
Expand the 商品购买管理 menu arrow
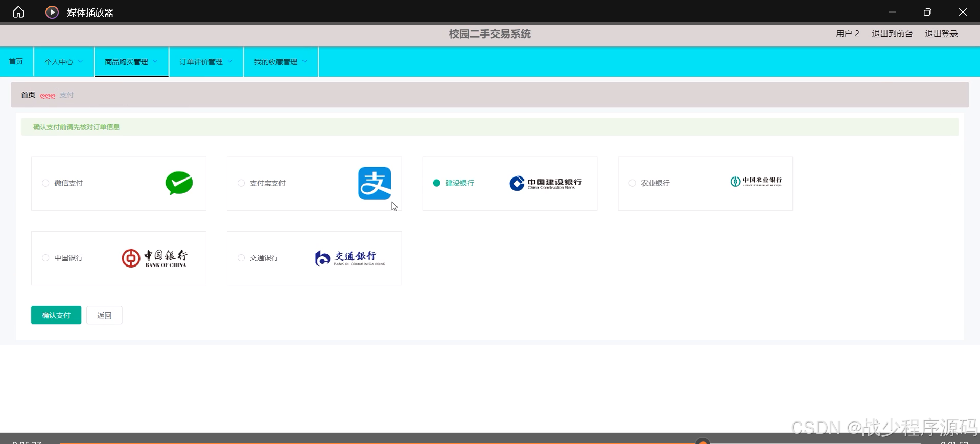(x=155, y=61)
